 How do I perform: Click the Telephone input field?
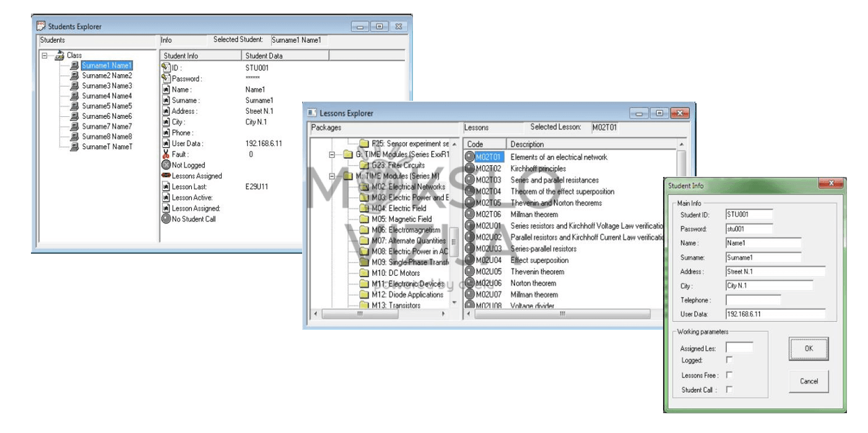coord(753,300)
